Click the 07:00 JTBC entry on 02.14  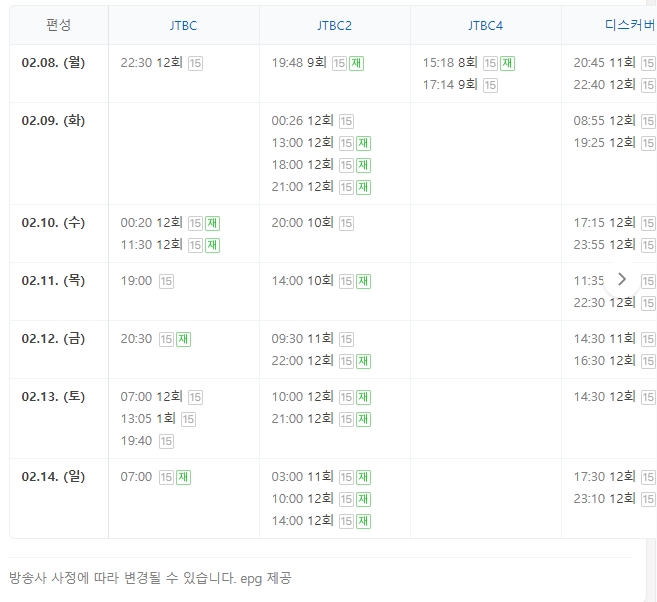(136, 477)
